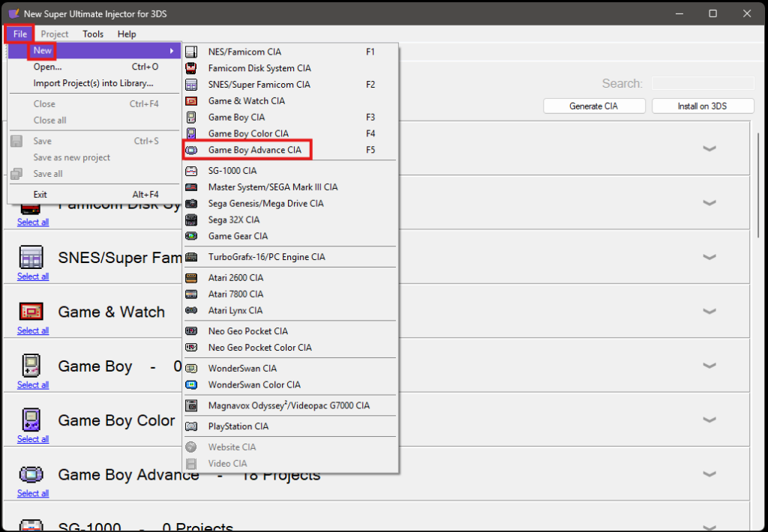Image resolution: width=768 pixels, height=532 pixels.
Task: Open the Tools menu
Action: [93, 34]
